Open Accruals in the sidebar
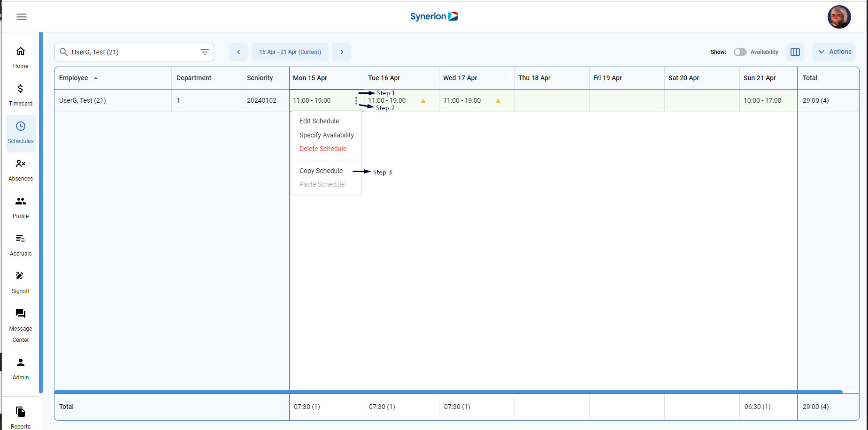Screen dimensions: 868x430 [x=21, y=245]
